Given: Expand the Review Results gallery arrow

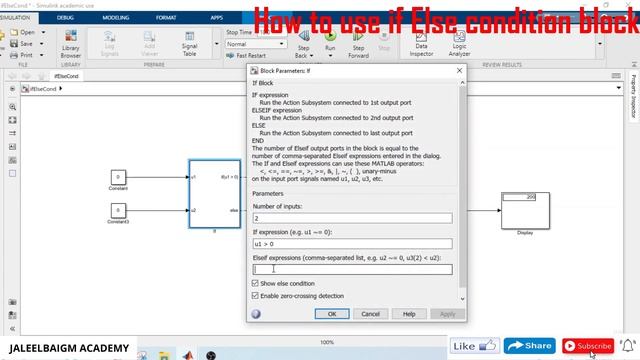Looking at the screenshot, I should (x=600, y=44).
